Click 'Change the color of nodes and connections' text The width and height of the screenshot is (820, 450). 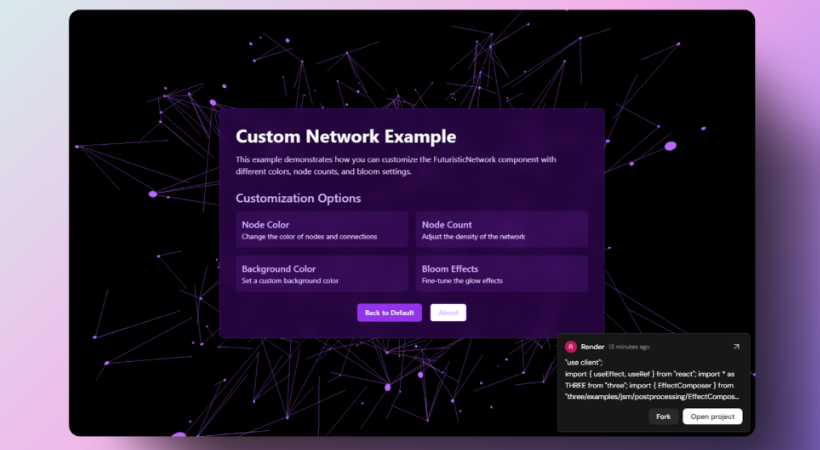click(x=309, y=237)
